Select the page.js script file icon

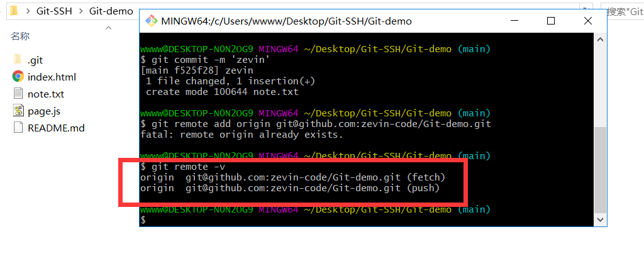pyautogui.click(x=18, y=111)
